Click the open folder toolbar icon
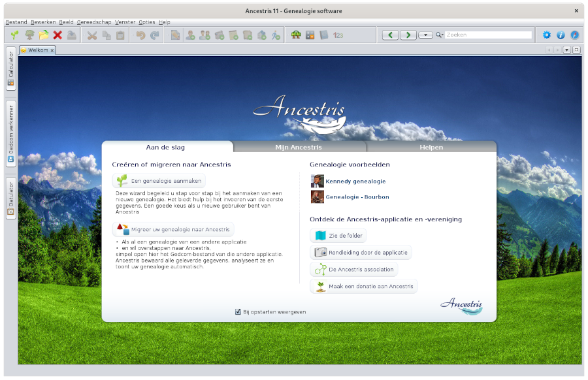The image size is (588, 380). coord(44,35)
